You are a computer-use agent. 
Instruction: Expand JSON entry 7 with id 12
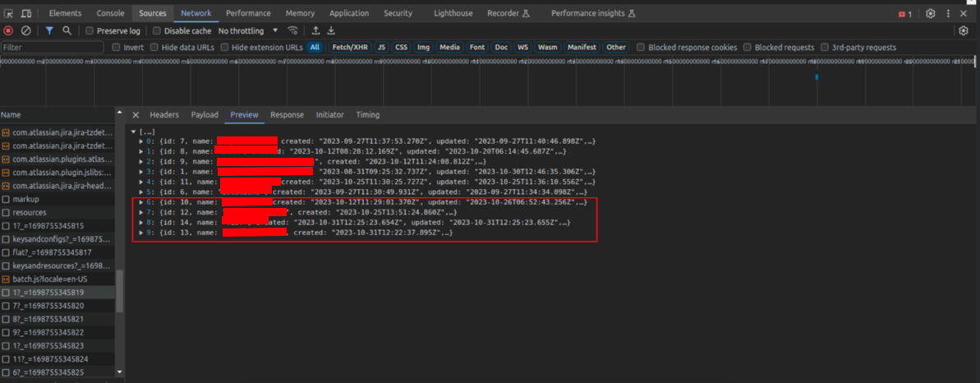pyautogui.click(x=141, y=213)
